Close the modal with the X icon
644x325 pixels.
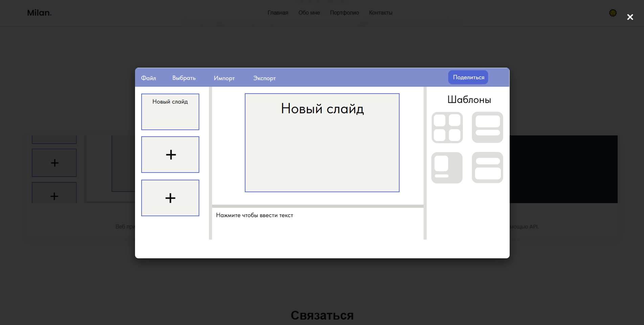click(x=630, y=17)
